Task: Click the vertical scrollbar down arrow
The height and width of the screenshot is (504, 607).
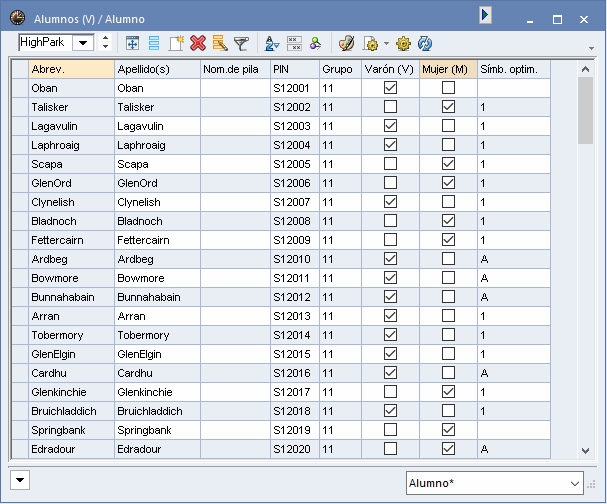Action: click(586, 451)
